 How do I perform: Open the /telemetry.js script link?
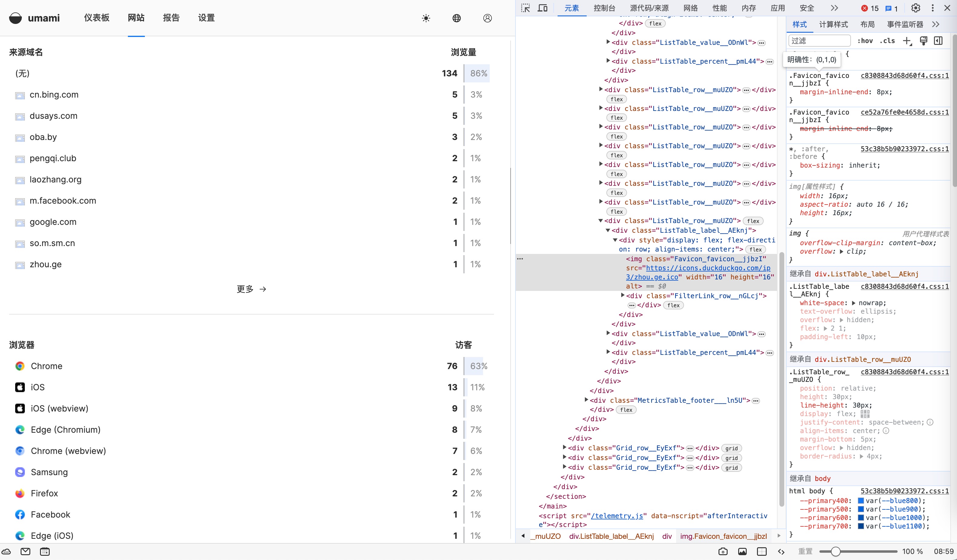[x=617, y=515]
